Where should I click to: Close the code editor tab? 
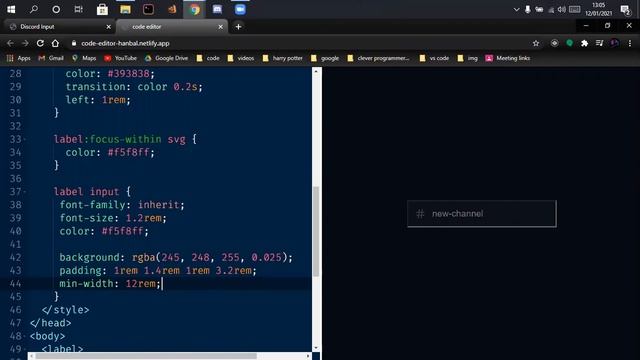coord(220,27)
